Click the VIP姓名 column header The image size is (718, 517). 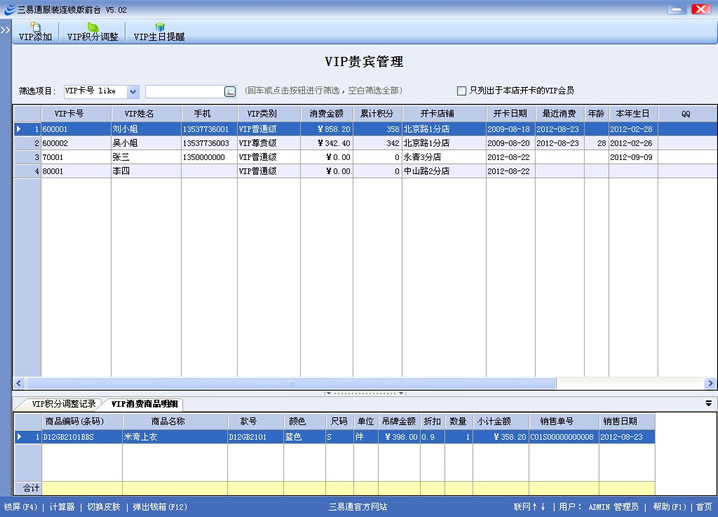[146, 114]
